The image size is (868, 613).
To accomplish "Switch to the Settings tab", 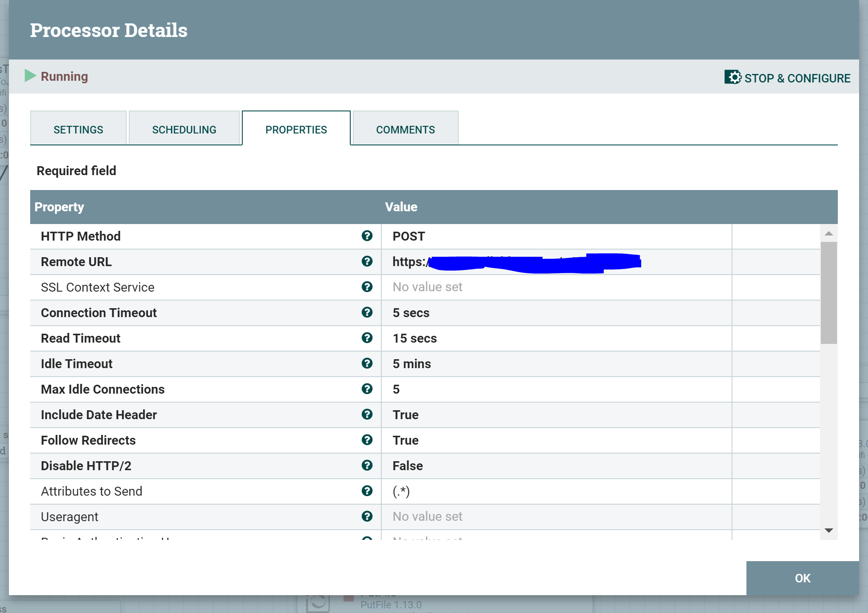I will 78,129.
